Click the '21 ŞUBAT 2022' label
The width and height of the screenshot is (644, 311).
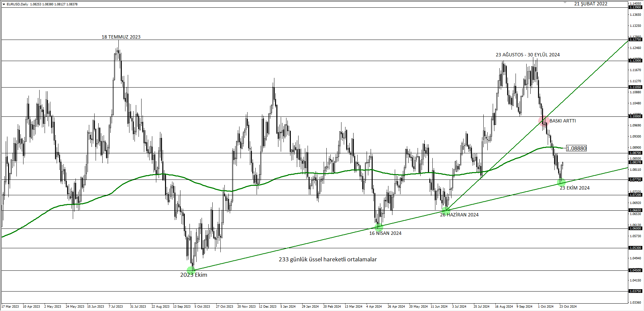point(591,4)
